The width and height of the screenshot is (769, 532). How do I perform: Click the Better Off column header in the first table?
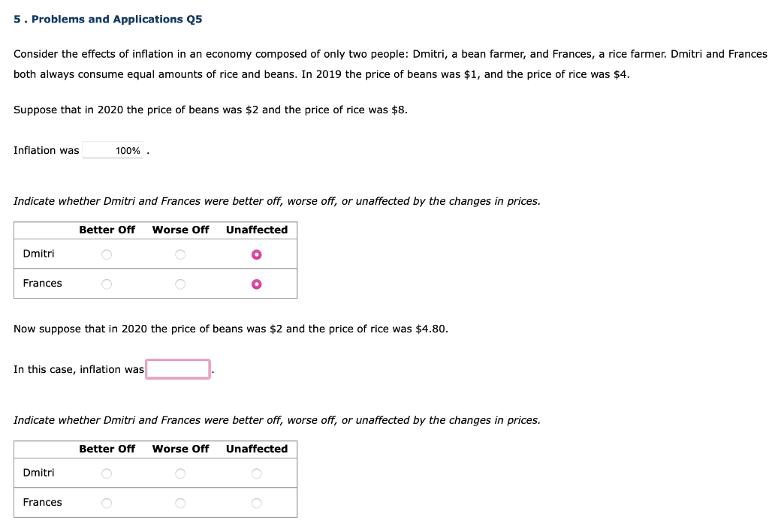[106, 230]
